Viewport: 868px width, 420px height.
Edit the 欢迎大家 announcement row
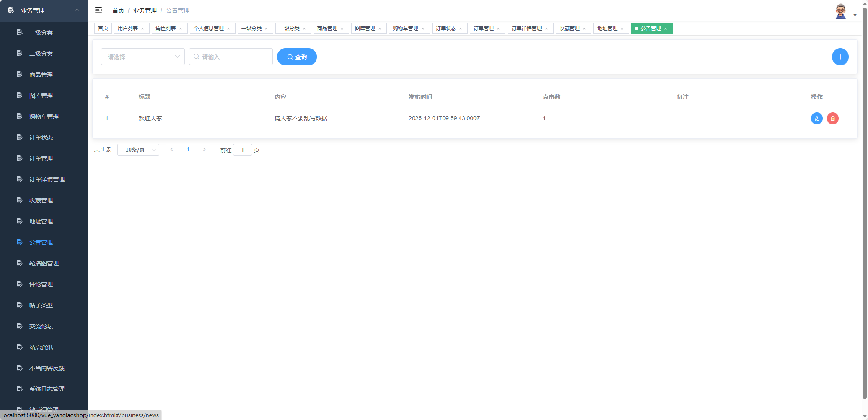click(x=816, y=119)
